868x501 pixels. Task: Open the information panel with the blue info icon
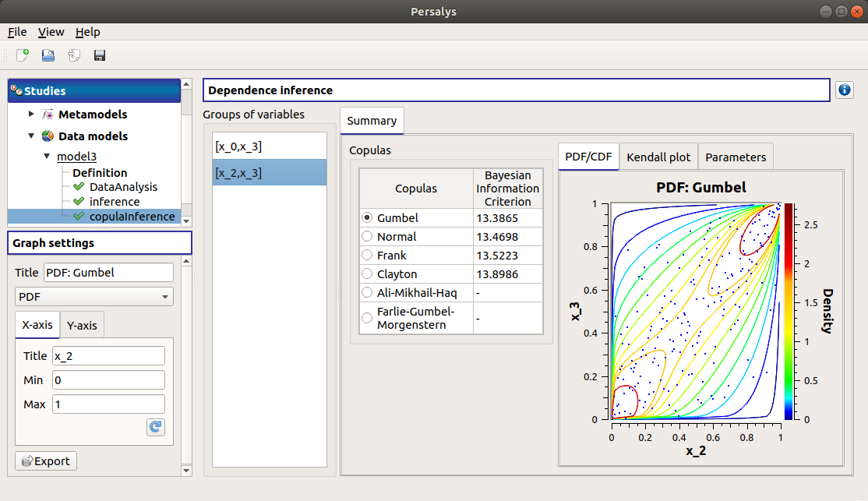[844, 90]
